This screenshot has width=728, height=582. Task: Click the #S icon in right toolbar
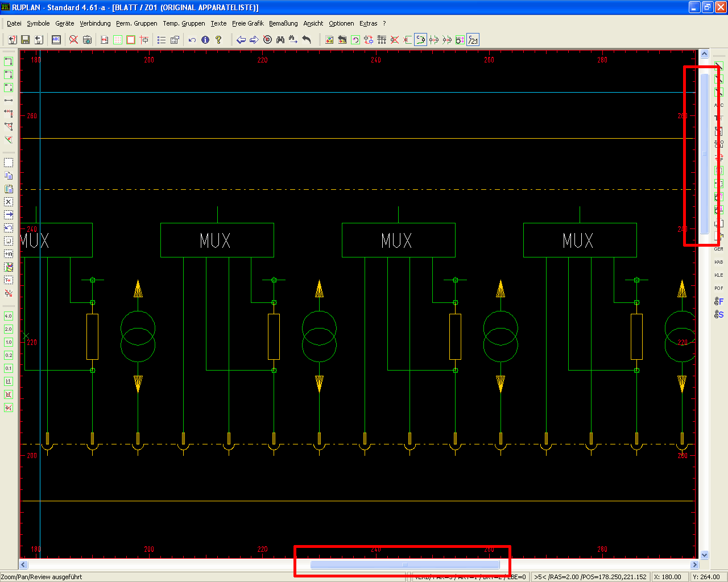(719, 314)
